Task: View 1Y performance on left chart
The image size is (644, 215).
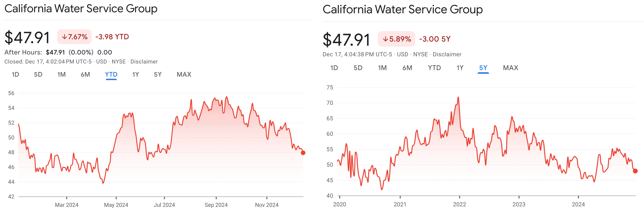Action: point(135,74)
